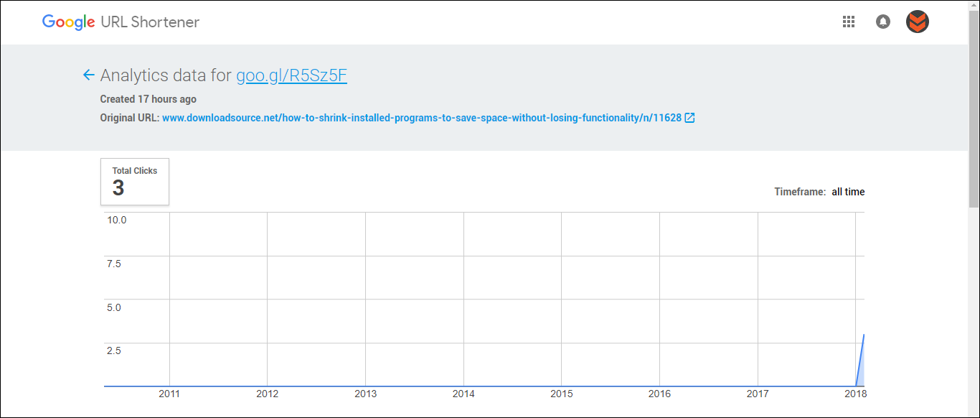Screen dimensions: 980x418
Task: Click the Total Clicks card
Action: tap(135, 182)
